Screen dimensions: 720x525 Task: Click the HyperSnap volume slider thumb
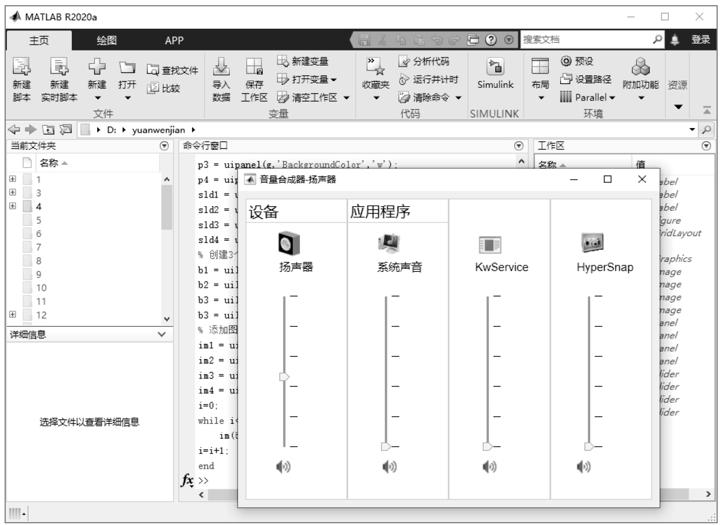point(589,446)
